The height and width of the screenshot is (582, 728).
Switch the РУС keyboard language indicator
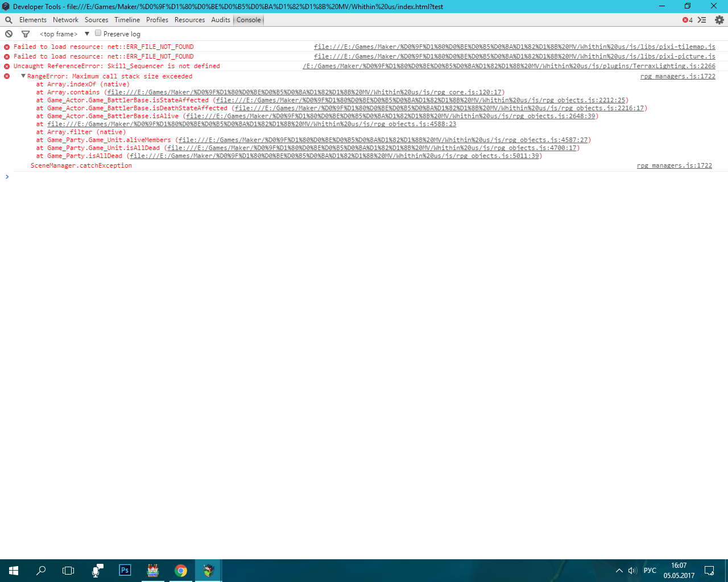pyautogui.click(x=650, y=571)
